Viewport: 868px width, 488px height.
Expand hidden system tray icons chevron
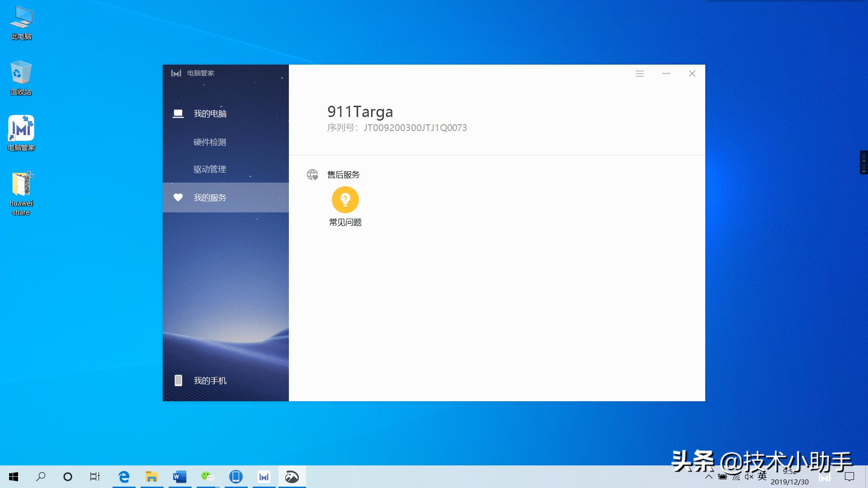708,477
